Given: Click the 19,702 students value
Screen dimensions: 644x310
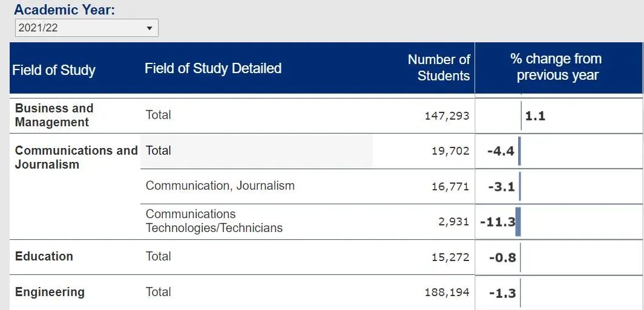Looking at the screenshot, I should coord(450,151).
